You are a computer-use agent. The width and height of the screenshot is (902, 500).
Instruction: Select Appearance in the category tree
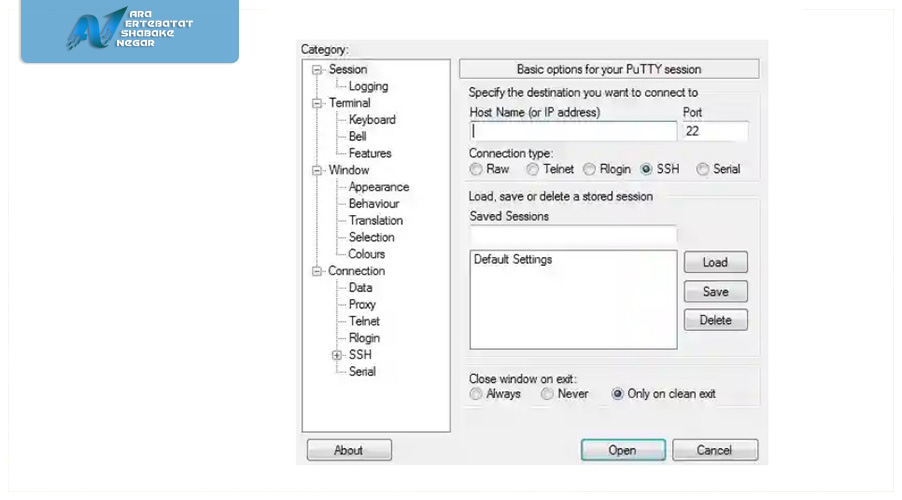point(379,187)
